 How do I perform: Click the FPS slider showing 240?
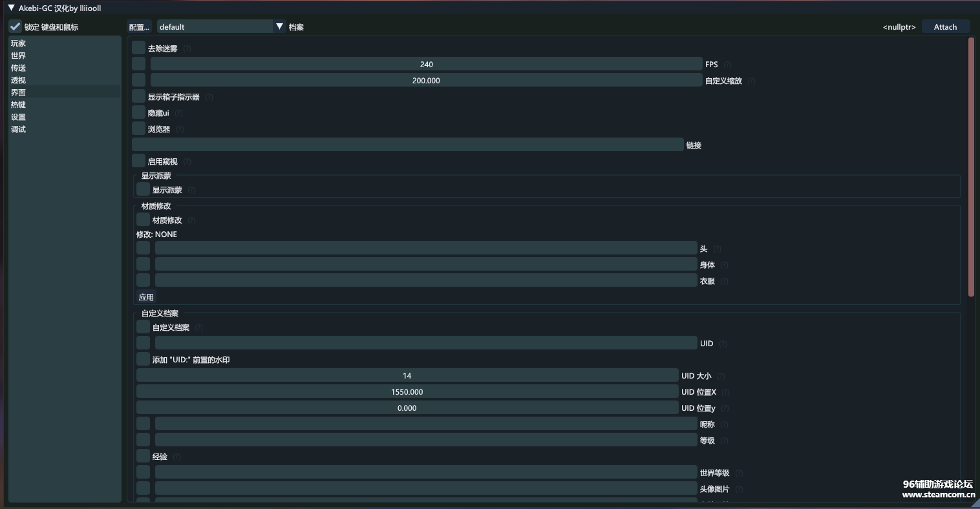[426, 64]
